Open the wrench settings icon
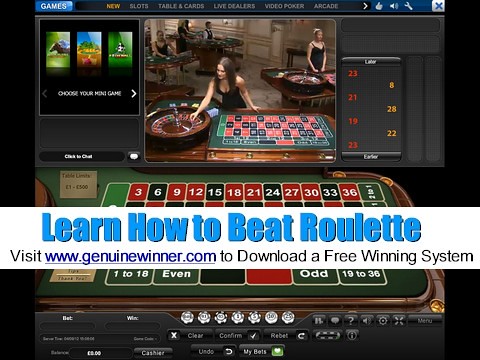This screenshot has height=360, width=480. (409, 6)
